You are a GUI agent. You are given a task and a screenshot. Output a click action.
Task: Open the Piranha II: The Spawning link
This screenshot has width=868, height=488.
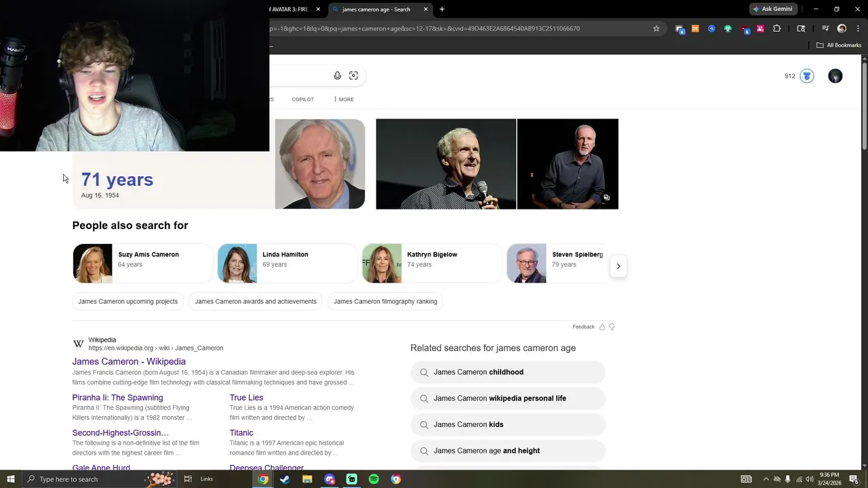[118, 398]
